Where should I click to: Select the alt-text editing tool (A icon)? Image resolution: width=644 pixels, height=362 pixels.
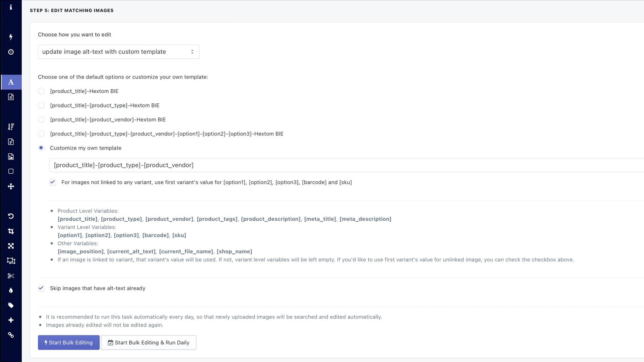tap(11, 82)
